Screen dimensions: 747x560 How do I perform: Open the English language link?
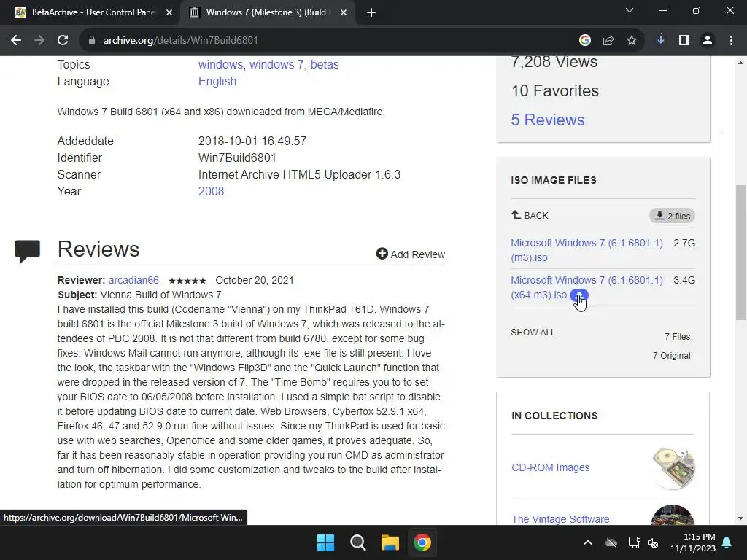pyautogui.click(x=217, y=82)
